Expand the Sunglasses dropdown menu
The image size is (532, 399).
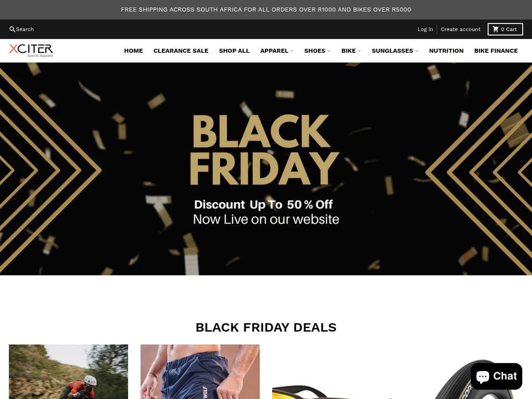pyautogui.click(x=395, y=51)
